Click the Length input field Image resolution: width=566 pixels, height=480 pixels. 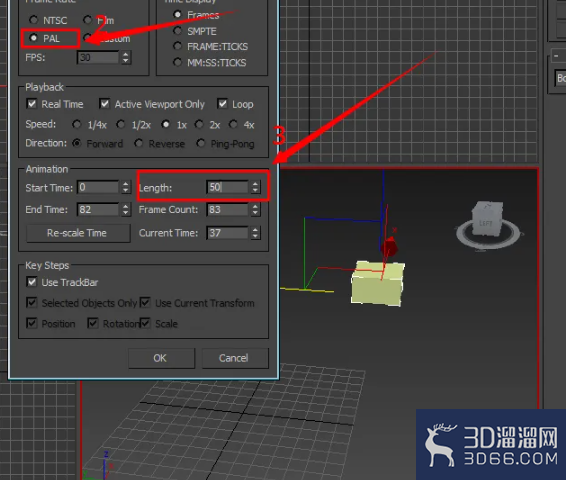[x=227, y=187]
